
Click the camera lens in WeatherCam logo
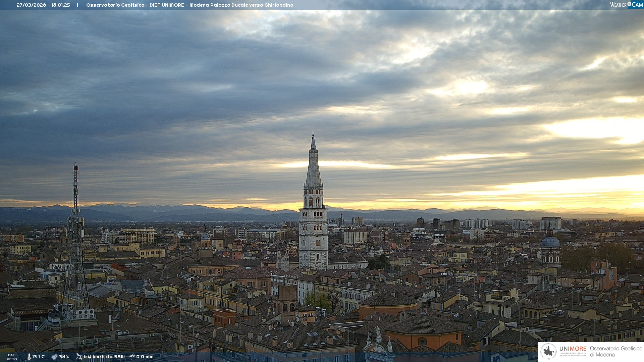point(629,4)
